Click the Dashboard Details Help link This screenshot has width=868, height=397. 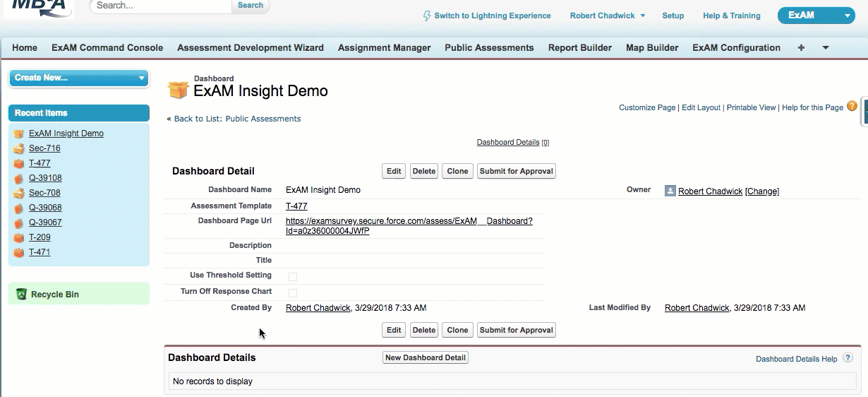(x=797, y=359)
